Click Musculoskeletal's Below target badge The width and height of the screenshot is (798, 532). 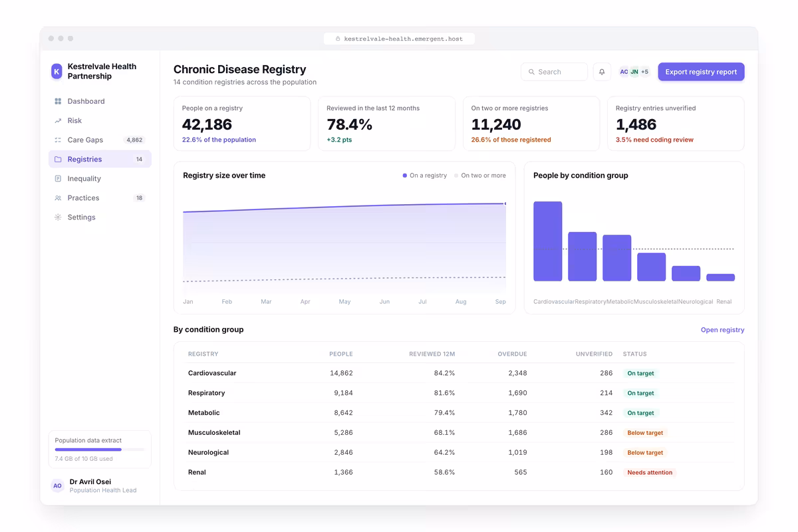tap(645, 433)
